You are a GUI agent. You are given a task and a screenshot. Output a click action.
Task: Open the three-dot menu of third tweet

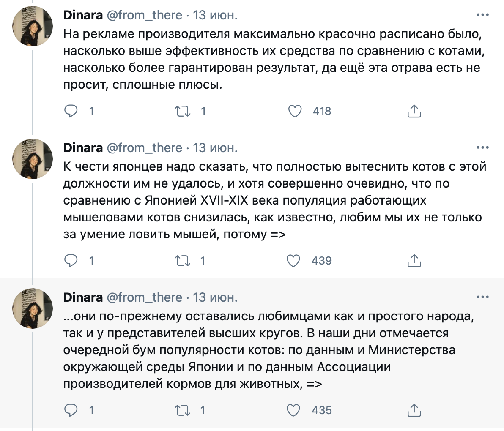point(482,297)
